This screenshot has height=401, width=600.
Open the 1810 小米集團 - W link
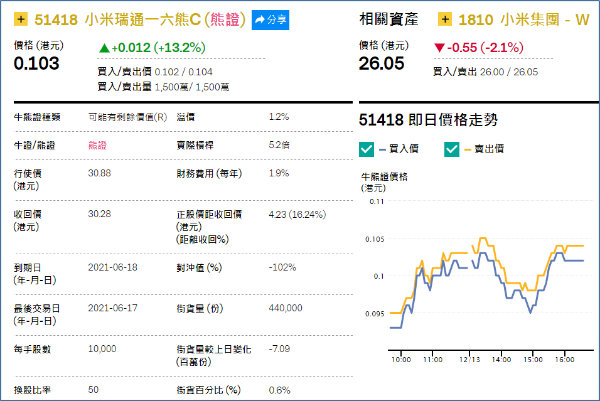pos(524,20)
